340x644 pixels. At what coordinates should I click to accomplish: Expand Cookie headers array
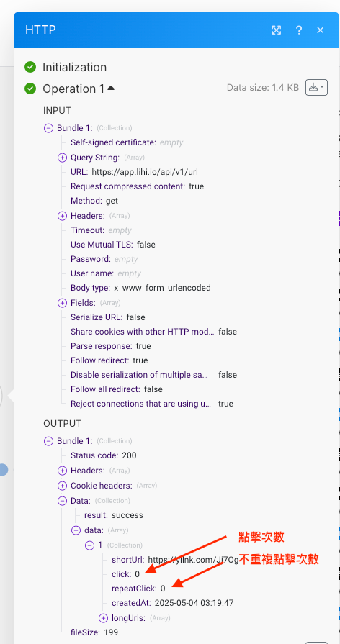(62, 486)
